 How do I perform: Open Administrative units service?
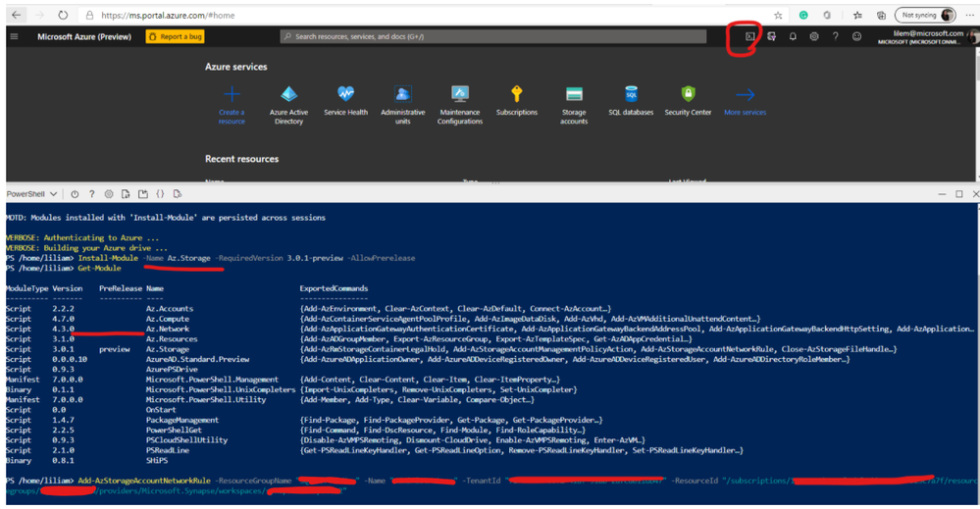click(402, 105)
